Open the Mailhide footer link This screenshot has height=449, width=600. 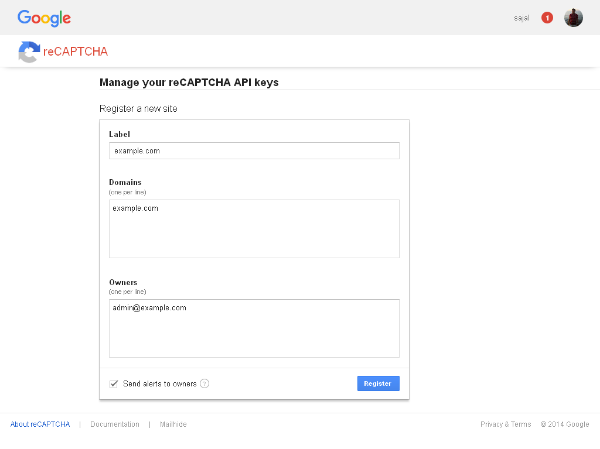[x=173, y=424]
